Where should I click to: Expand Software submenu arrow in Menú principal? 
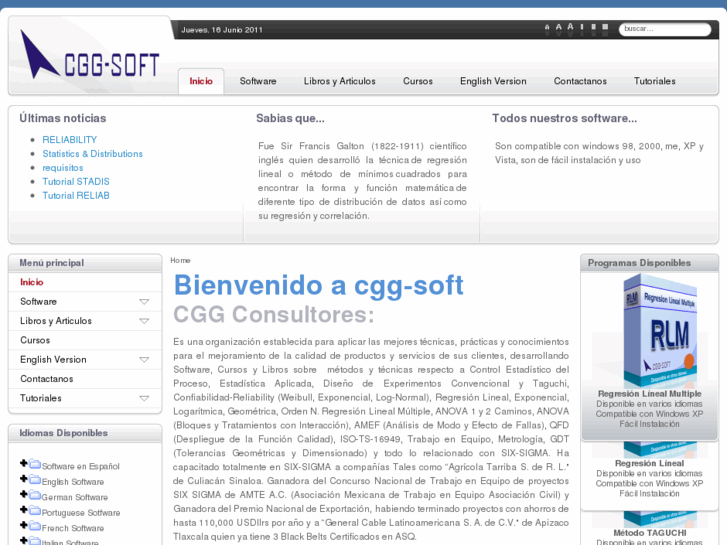click(144, 302)
